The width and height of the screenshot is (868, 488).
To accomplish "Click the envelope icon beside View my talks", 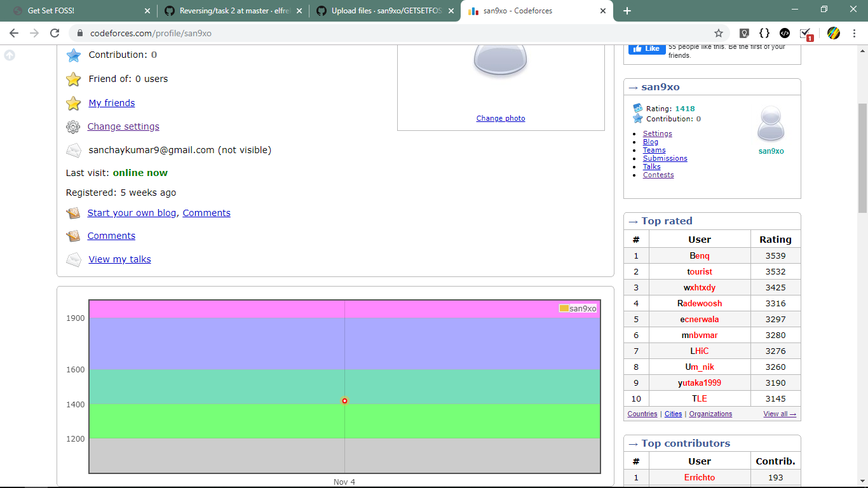I will (x=74, y=259).
